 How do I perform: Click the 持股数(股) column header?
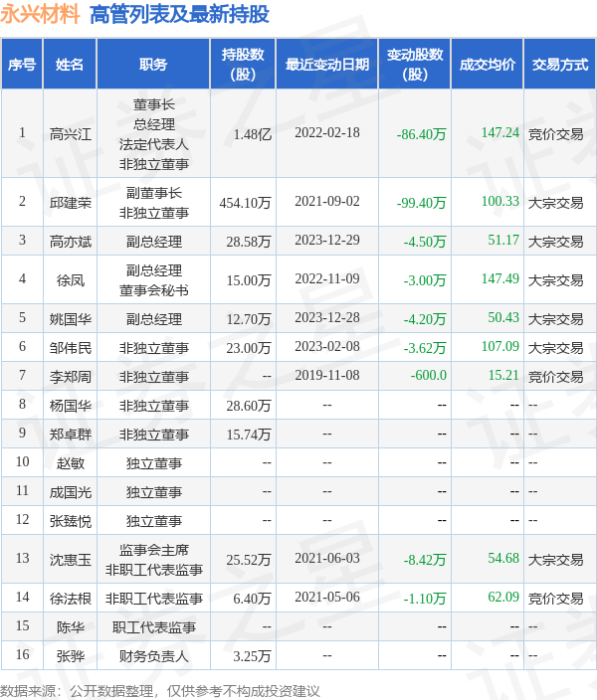243,65
